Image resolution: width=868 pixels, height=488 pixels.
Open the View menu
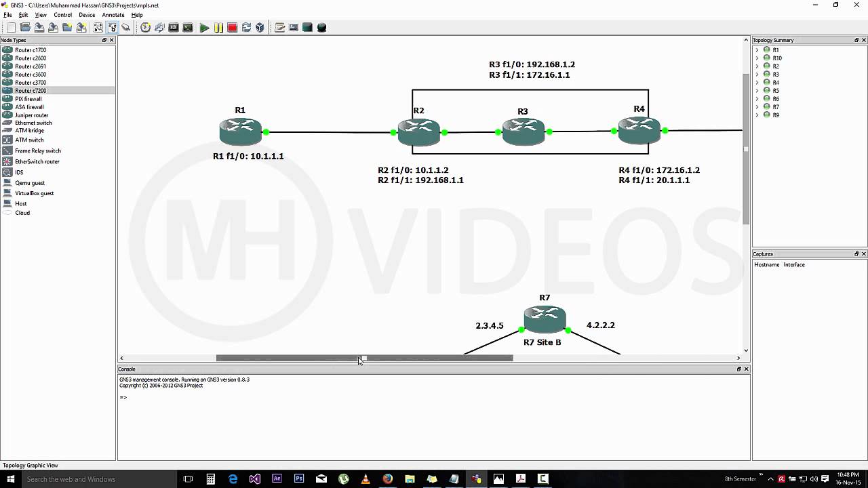[41, 15]
